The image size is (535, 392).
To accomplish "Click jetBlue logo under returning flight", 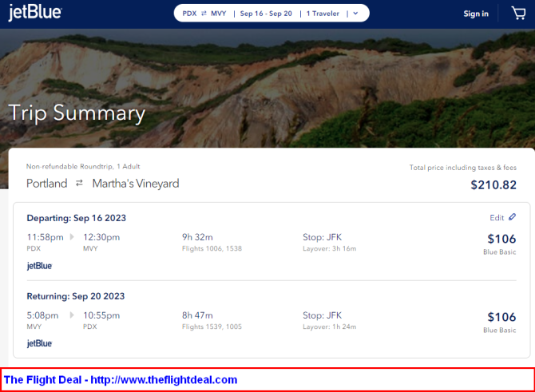I will pos(39,343).
